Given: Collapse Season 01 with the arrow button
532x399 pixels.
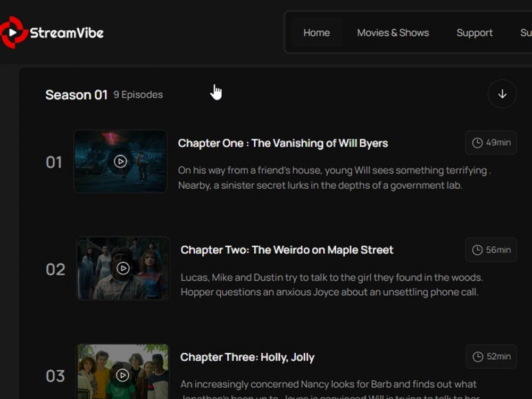Looking at the screenshot, I should click(502, 94).
